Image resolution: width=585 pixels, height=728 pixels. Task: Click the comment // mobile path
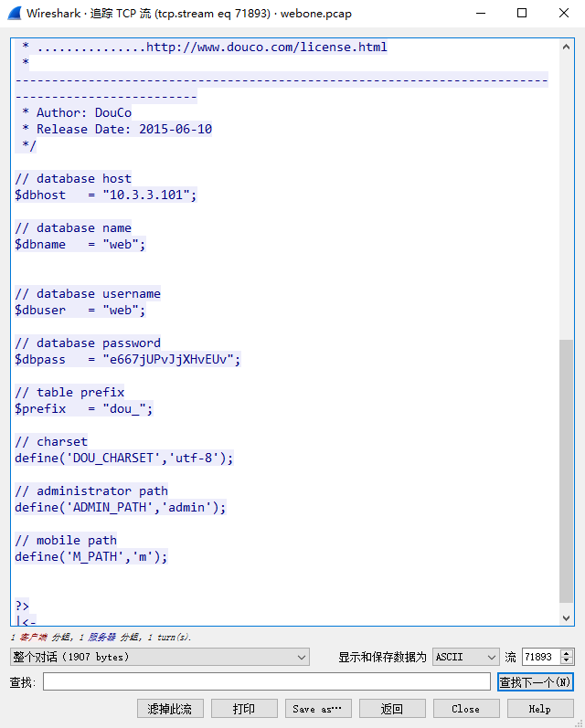66,541
